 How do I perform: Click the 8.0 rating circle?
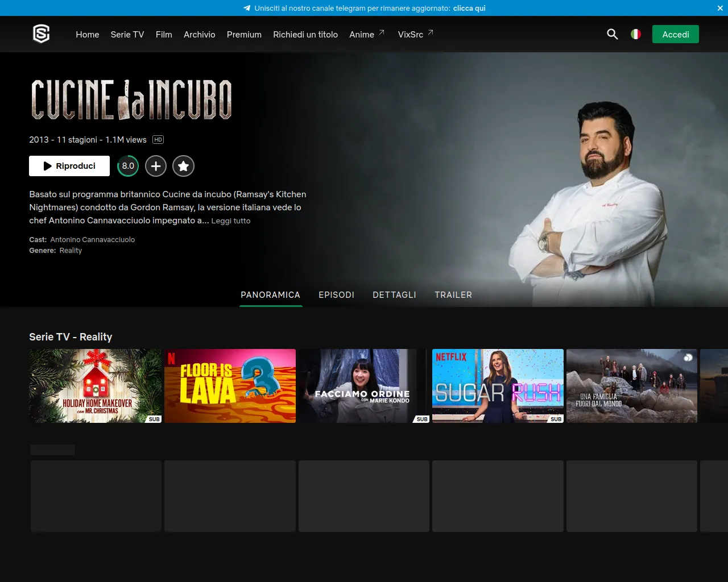[x=128, y=166]
